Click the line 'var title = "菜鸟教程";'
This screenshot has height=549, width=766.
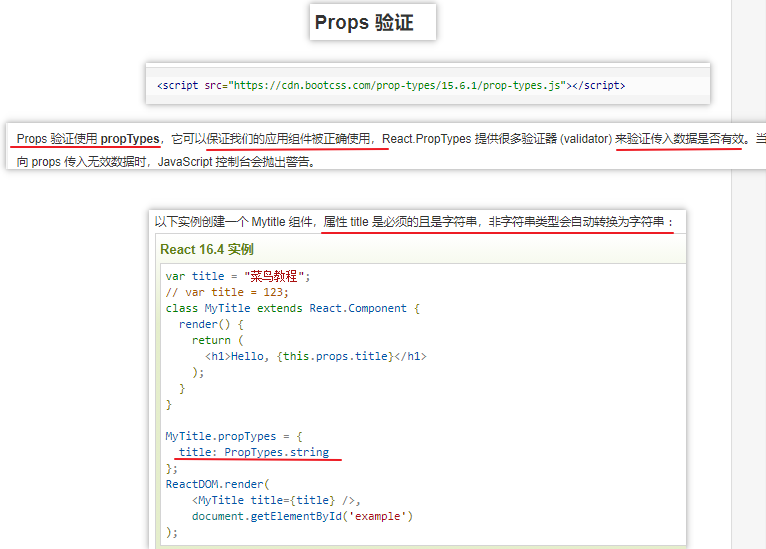click(x=237, y=276)
